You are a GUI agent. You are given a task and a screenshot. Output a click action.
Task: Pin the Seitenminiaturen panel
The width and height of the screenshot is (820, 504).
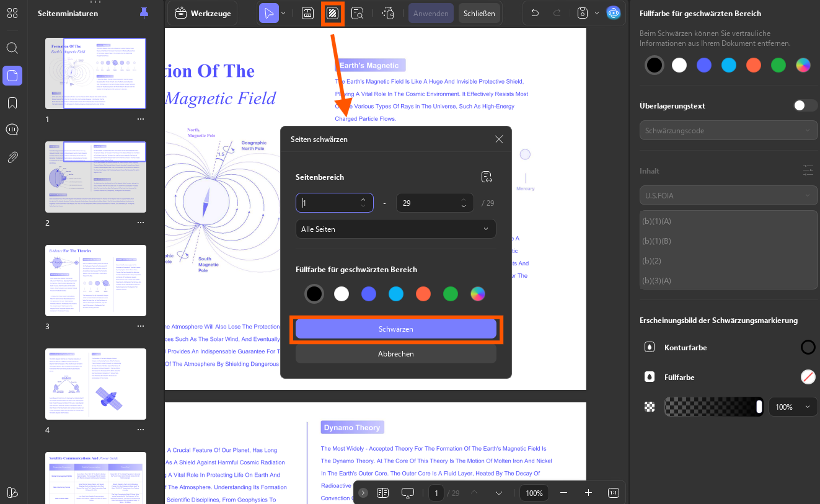click(x=144, y=13)
